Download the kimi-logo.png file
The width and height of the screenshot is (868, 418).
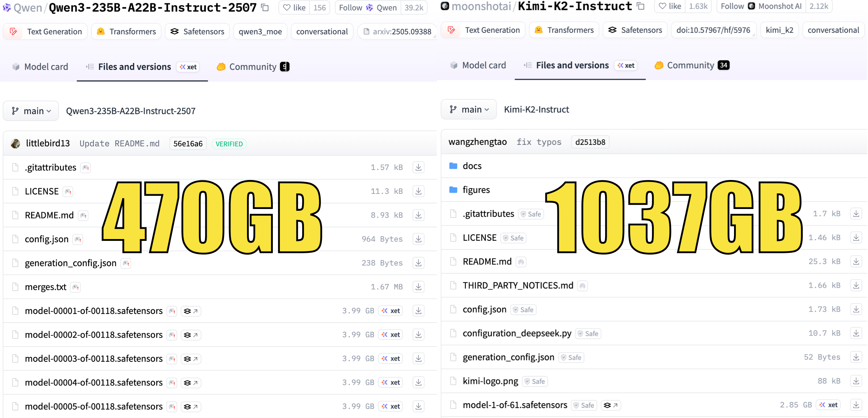[856, 381]
